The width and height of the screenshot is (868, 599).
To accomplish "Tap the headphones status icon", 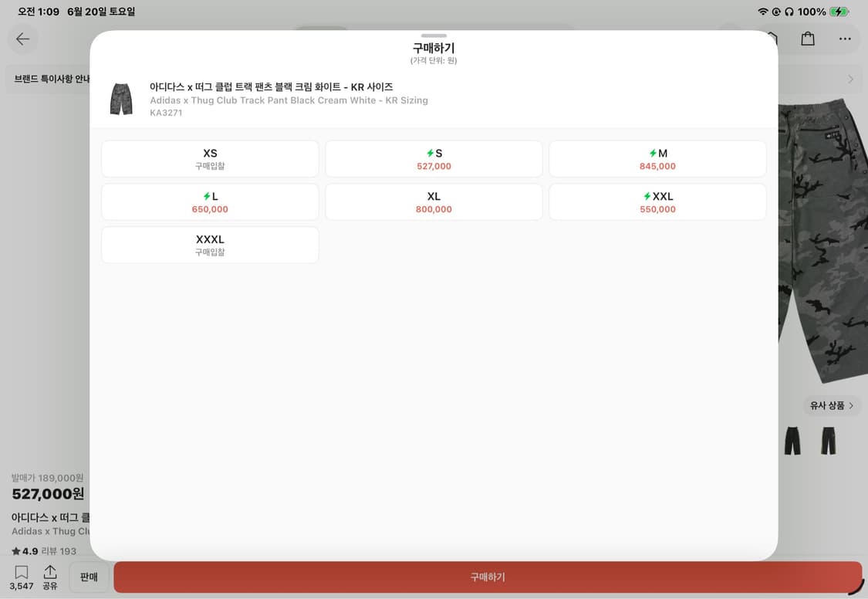I will 789,12.
